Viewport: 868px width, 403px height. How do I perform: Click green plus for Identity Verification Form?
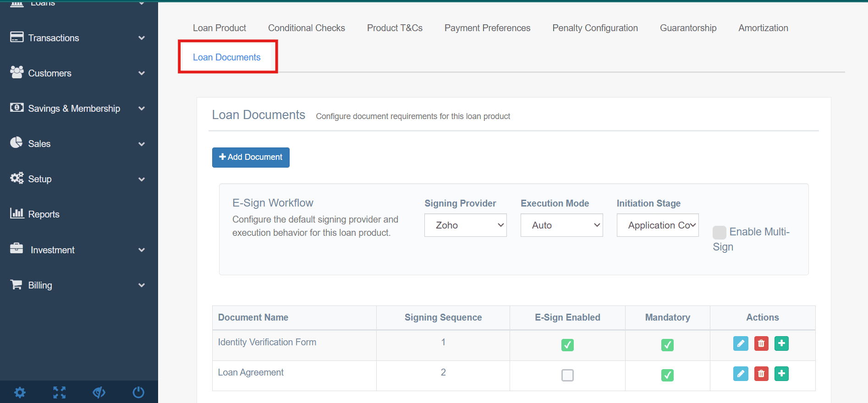[x=782, y=343]
